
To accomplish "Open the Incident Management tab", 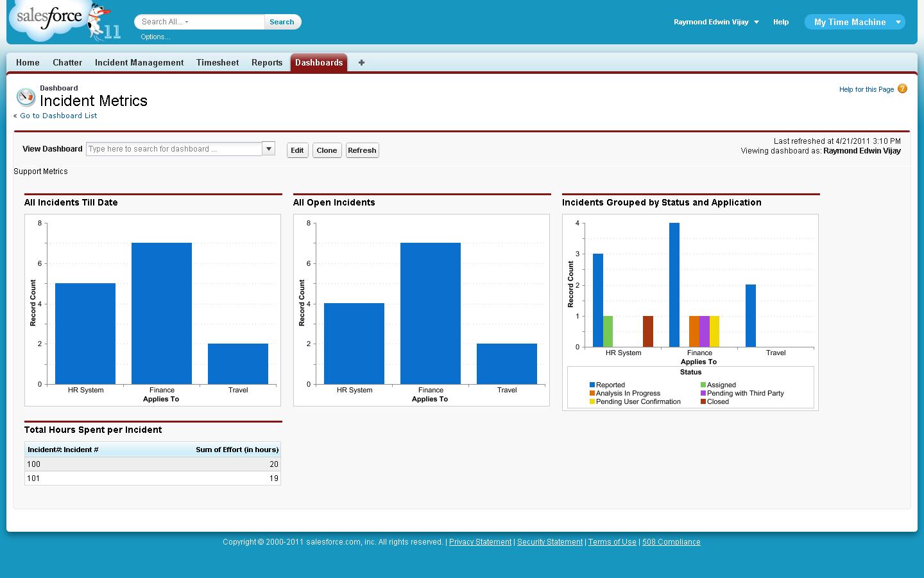I will [x=139, y=62].
